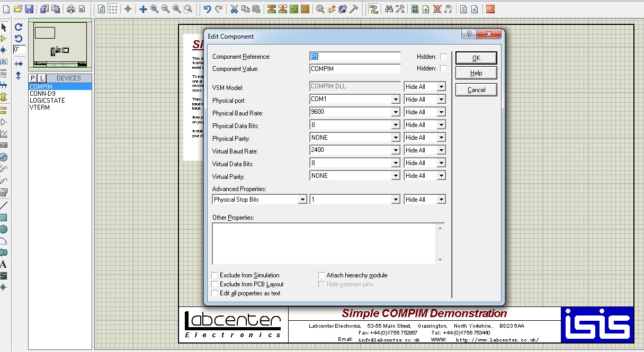Rotate anti-clockwise using the blue arrow icon
Image resolution: width=644 pixels, height=352 pixels.
click(x=19, y=39)
